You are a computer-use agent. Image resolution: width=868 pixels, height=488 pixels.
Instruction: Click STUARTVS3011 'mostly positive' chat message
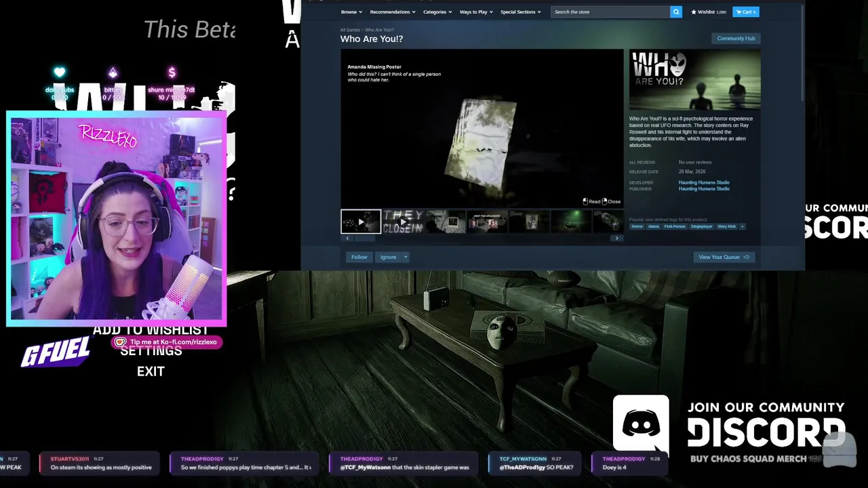[100, 464]
